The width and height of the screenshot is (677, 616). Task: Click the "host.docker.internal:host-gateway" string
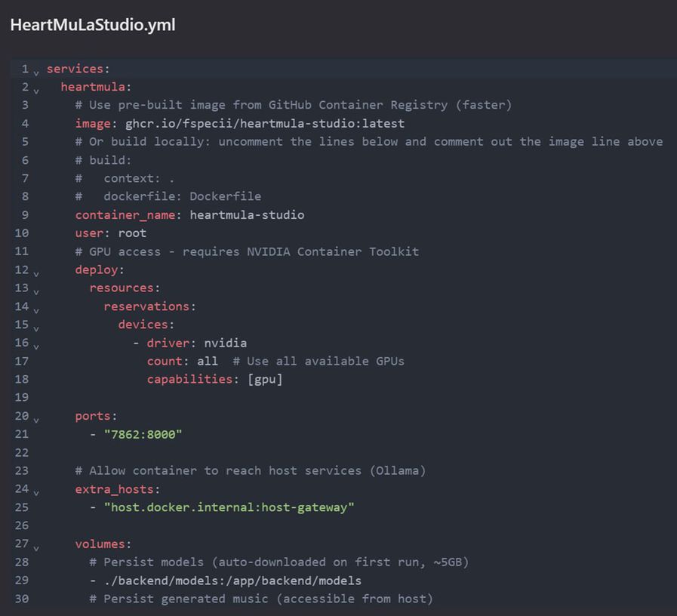pos(229,507)
